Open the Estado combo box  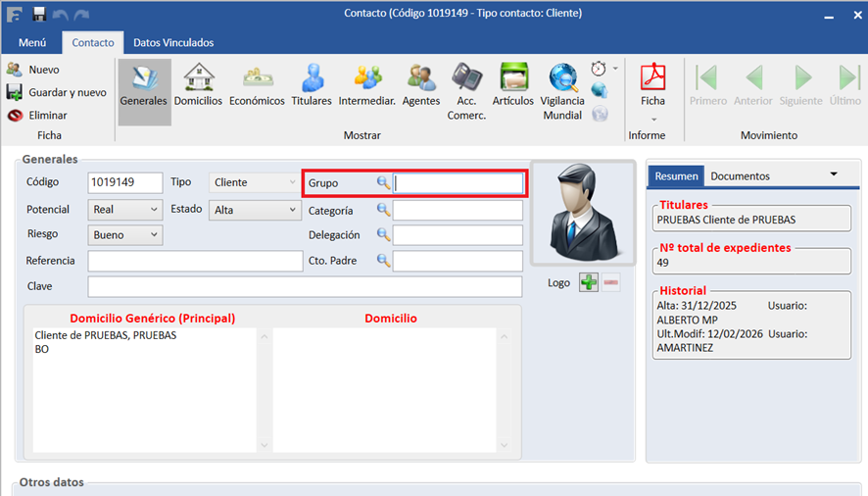point(292,209)
